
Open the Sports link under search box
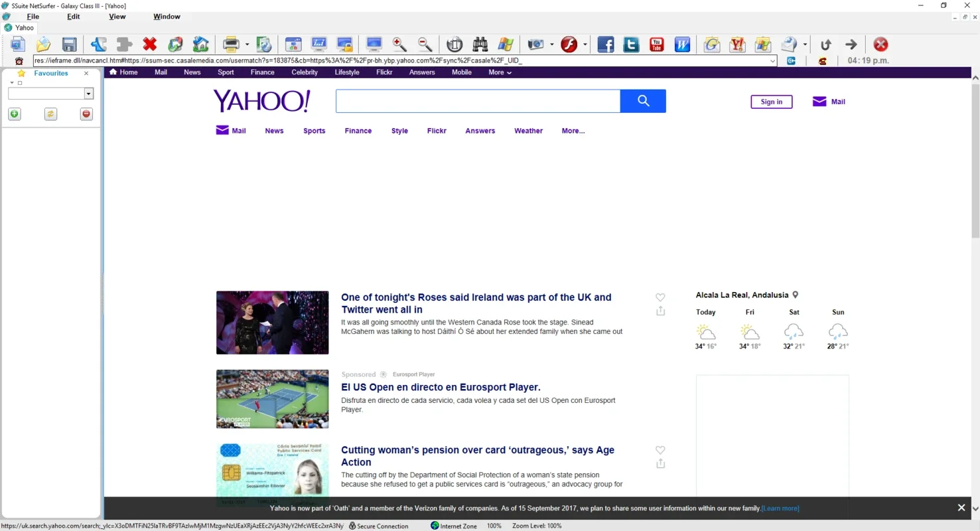coord(314,131)
